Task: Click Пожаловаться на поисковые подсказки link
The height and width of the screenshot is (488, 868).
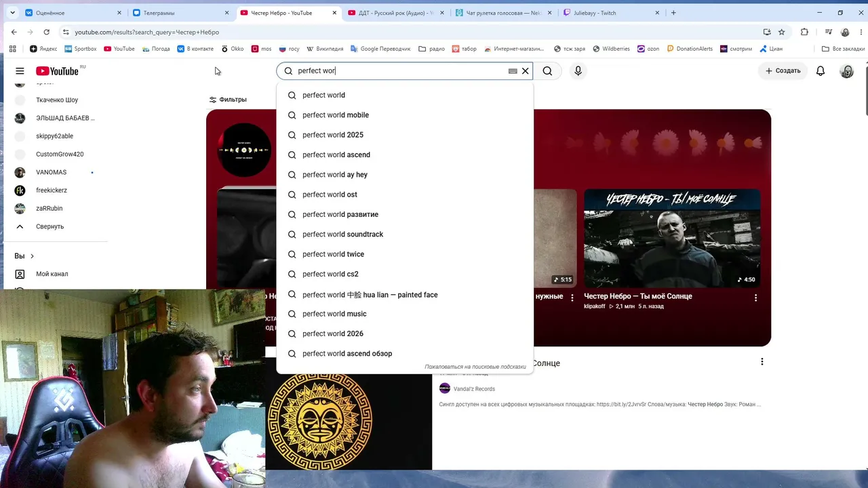Action: (475, 367)
